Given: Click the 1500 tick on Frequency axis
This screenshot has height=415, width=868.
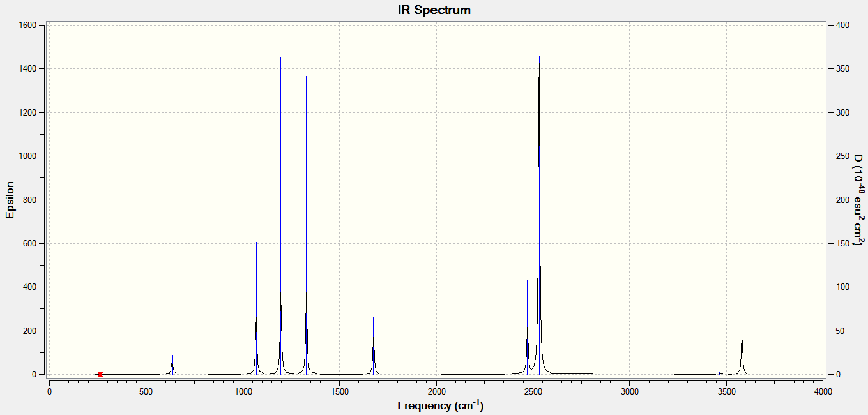Looking at the screenshot, I should click(339, 391).
